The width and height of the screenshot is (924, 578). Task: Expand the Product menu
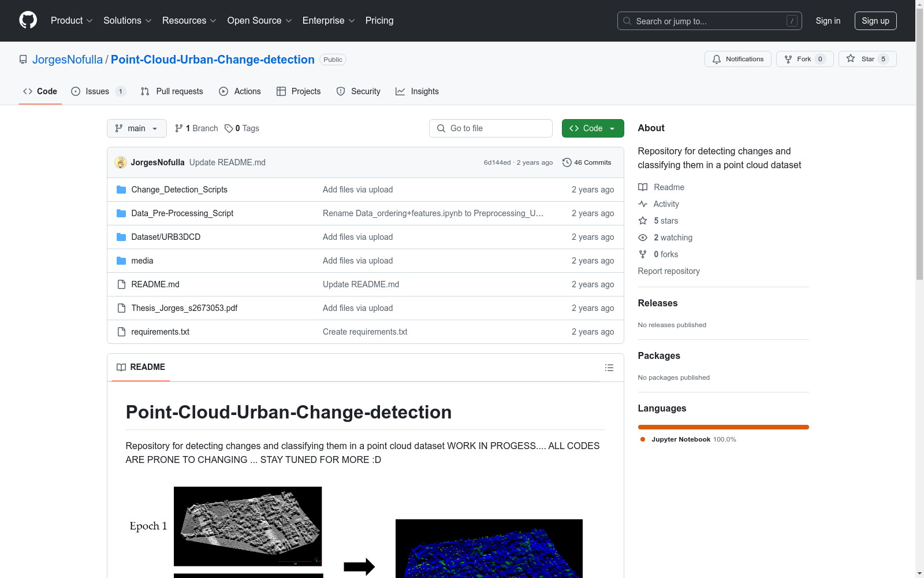(72, 21)
